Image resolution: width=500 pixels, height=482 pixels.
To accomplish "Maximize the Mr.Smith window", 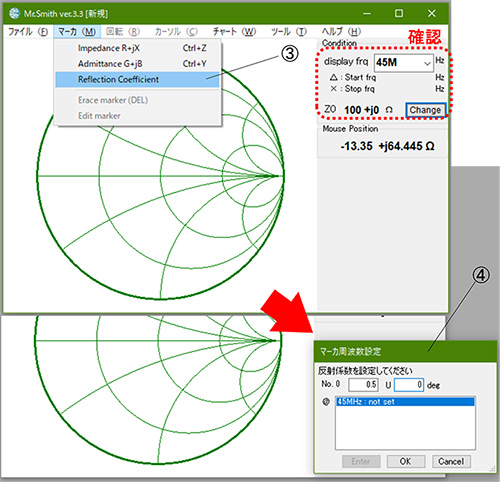I will tap(399, 13).
